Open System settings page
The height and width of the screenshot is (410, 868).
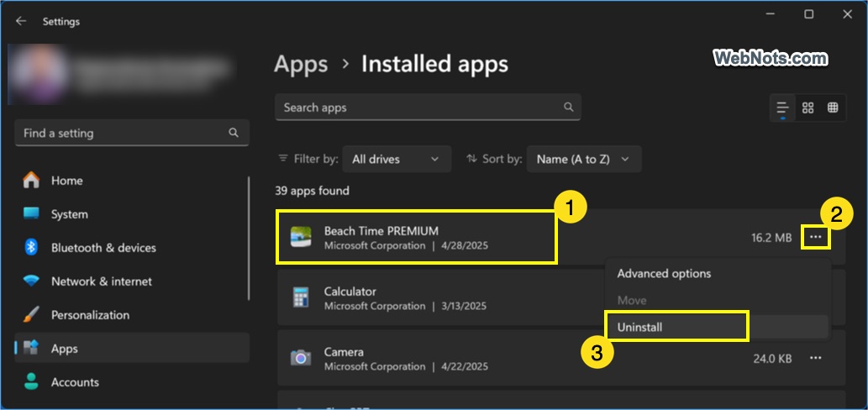pos(132,214)
